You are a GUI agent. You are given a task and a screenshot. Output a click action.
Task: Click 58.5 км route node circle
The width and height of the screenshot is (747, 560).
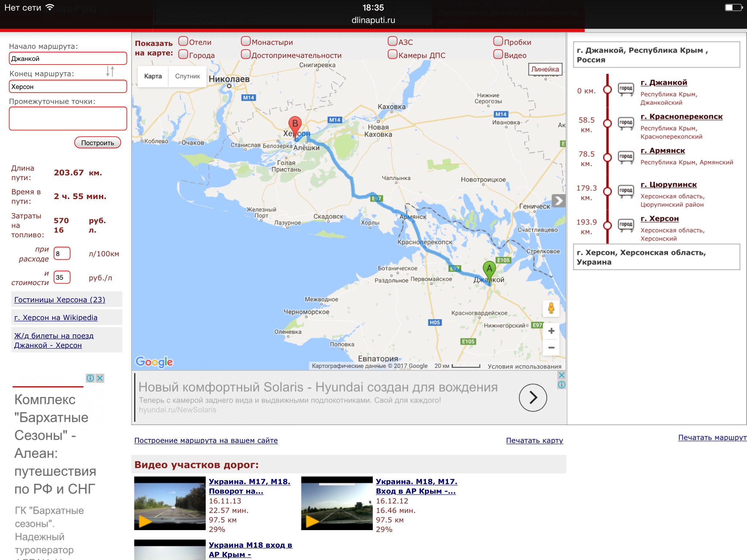(x=607, y=124)
